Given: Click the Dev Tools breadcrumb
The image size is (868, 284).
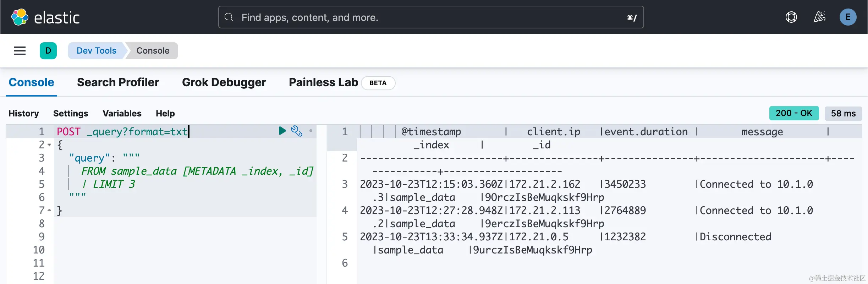Looking at the screenshot, I should tap(96, 51).
